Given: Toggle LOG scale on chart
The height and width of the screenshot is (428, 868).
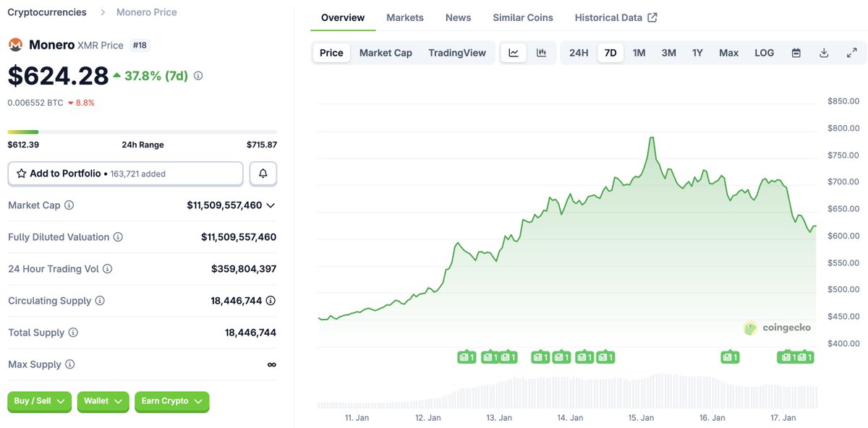Looking at the screenshot, I should tap(764, 53).
